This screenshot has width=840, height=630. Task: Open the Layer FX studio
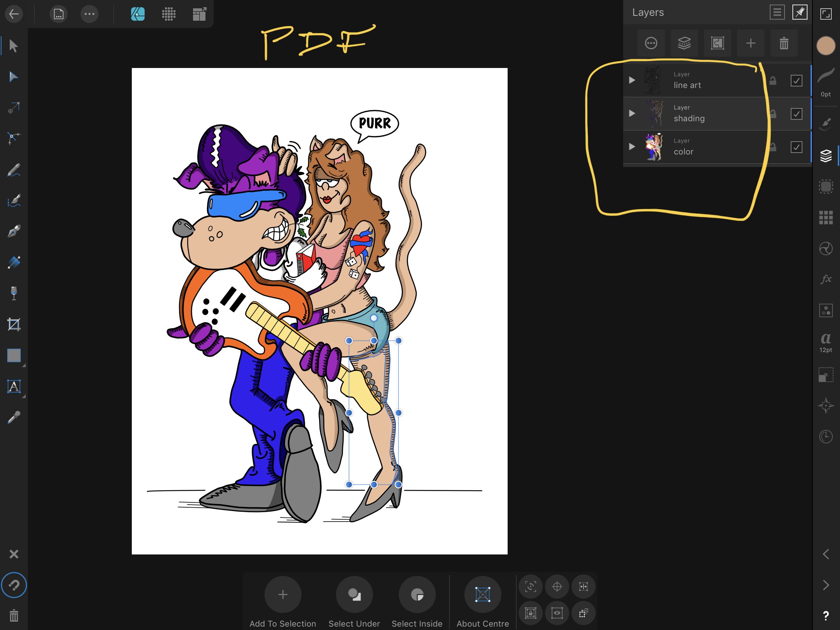tap(826, 279)
